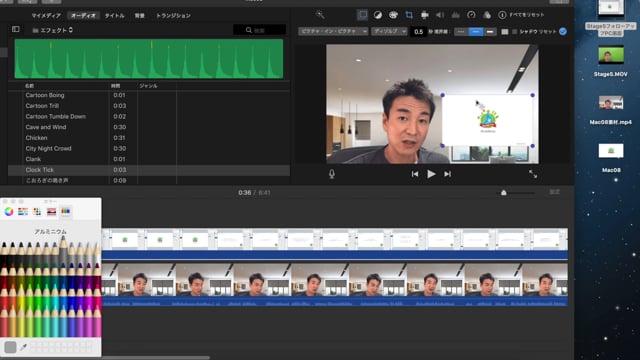
Task: Click the clip information icon
Action: coord(502,15)
